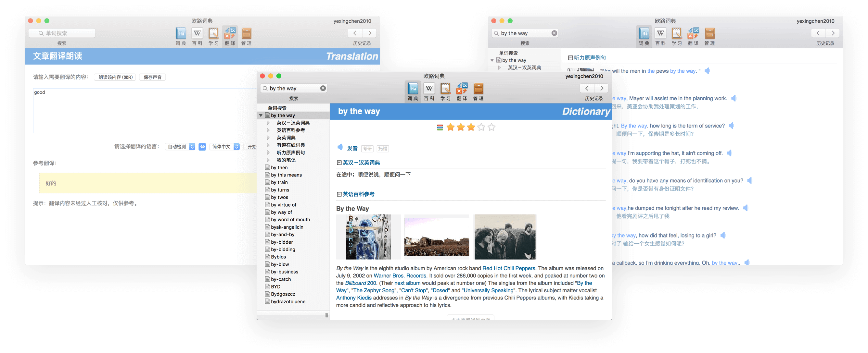Image resolution: width=868 pixels, height=353 pixels.
Task: Select 'by virtue of' in word list
Action: 283,205
